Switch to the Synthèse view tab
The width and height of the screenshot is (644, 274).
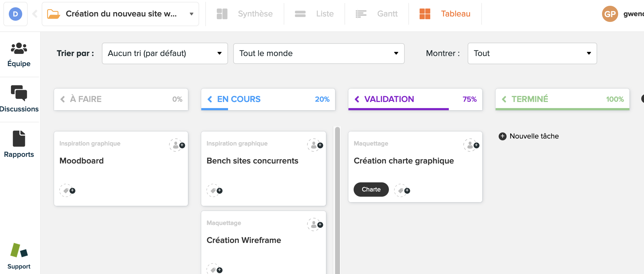pyautogui.click(x=245, y=14)
